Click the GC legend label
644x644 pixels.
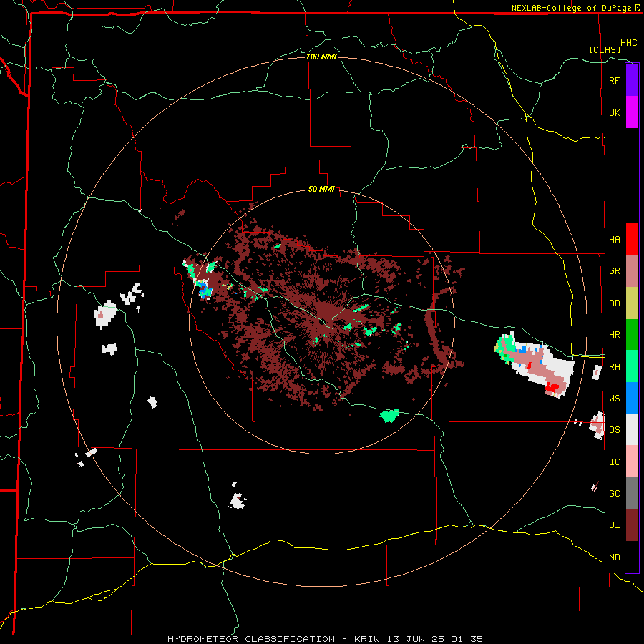pyautogui.click(x=614, y=493)
